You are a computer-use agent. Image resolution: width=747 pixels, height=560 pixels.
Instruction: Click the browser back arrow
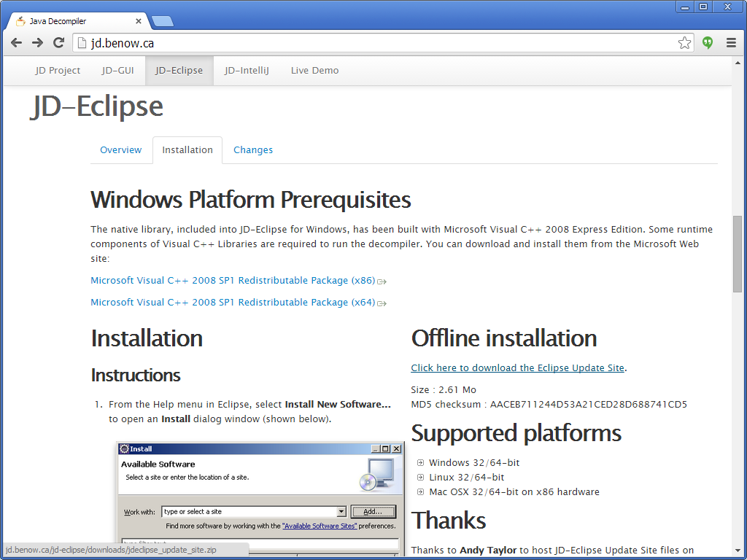coord(16,43)
